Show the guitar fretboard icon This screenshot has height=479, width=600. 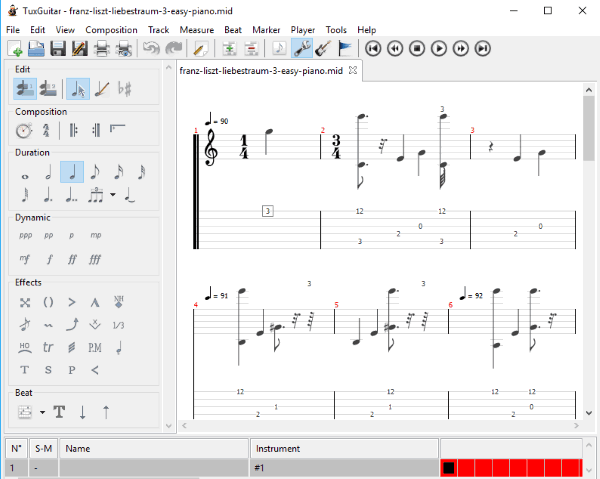[x=323, y=49]
